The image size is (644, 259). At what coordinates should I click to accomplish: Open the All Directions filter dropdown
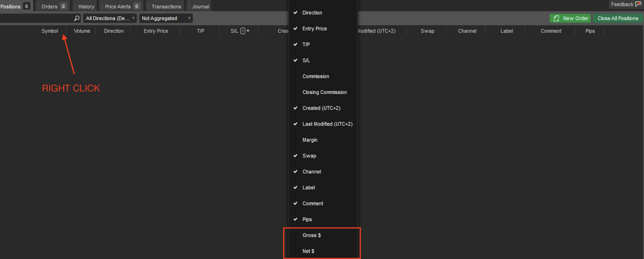point(110,18)
